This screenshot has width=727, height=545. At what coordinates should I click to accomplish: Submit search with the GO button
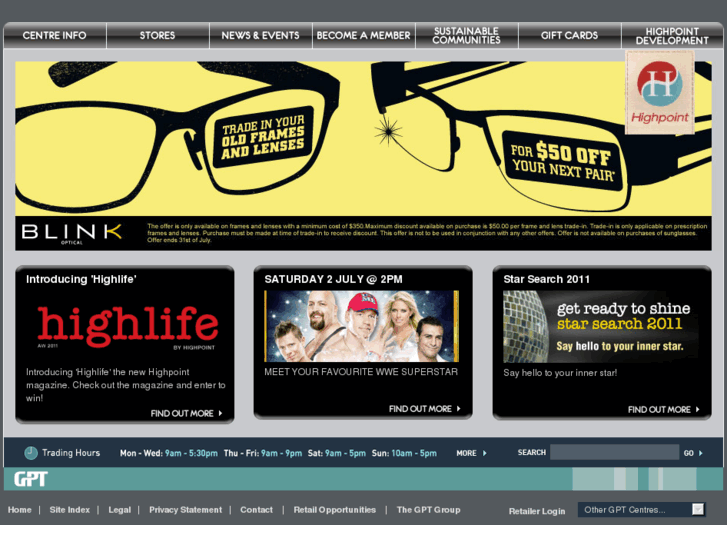693,453
